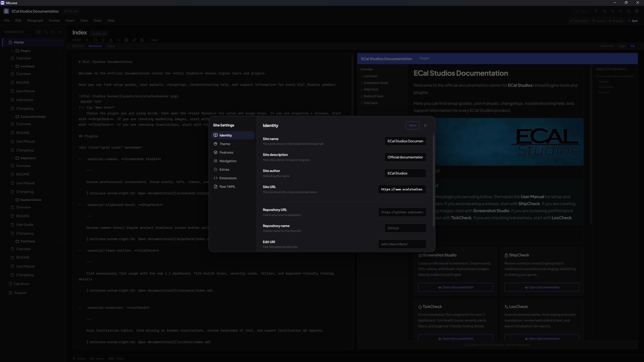The height and width of the screenshot is (362, 644).
Task: Click the Extensions code icon in Site Settings
Action: click(x=216, y=178)
